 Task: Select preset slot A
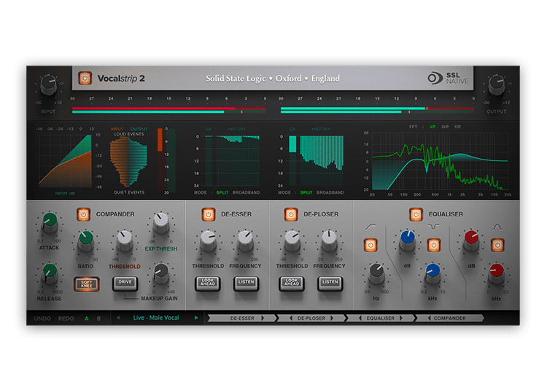[87, 318]
